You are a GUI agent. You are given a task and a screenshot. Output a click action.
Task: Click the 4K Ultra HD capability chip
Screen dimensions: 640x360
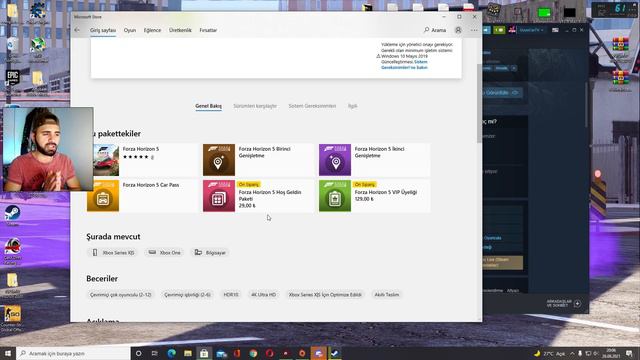click(263, 295)
